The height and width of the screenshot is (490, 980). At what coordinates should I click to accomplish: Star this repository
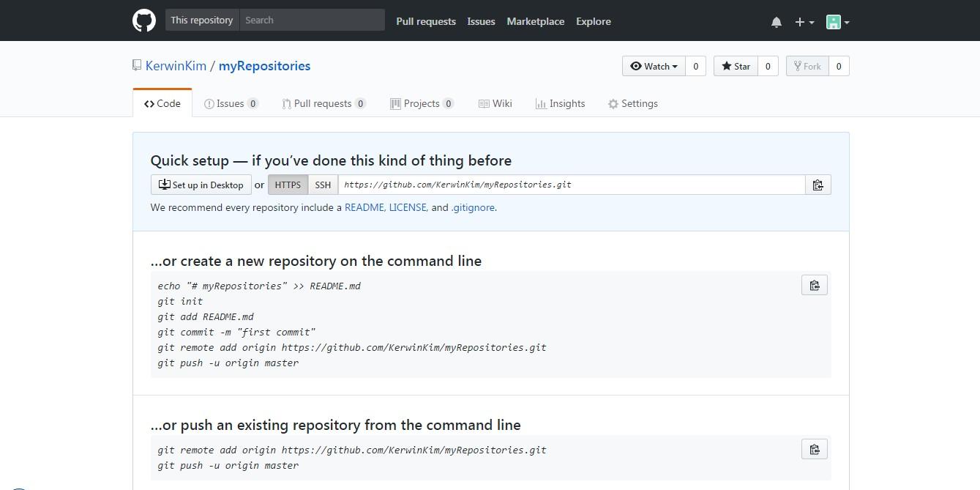[736, 66]
